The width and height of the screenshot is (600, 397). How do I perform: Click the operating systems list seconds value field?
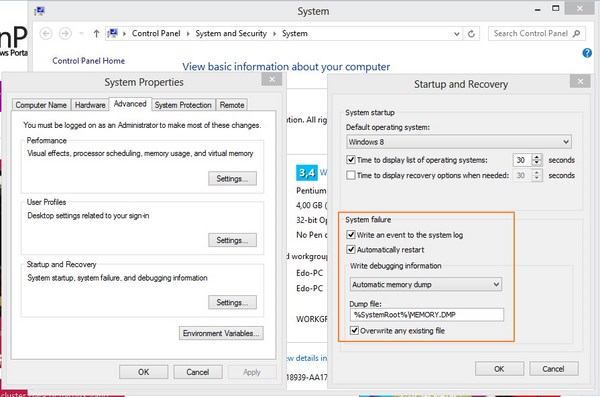522,160
